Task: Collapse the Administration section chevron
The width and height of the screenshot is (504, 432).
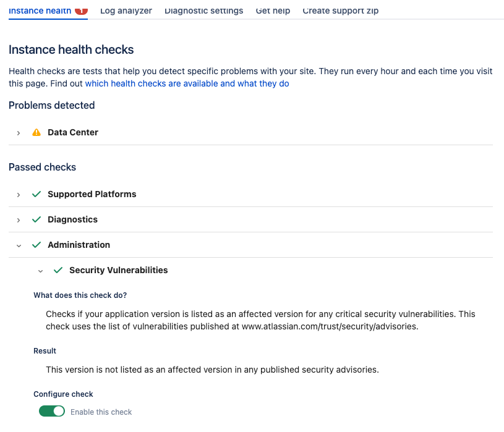Action: 19,246
